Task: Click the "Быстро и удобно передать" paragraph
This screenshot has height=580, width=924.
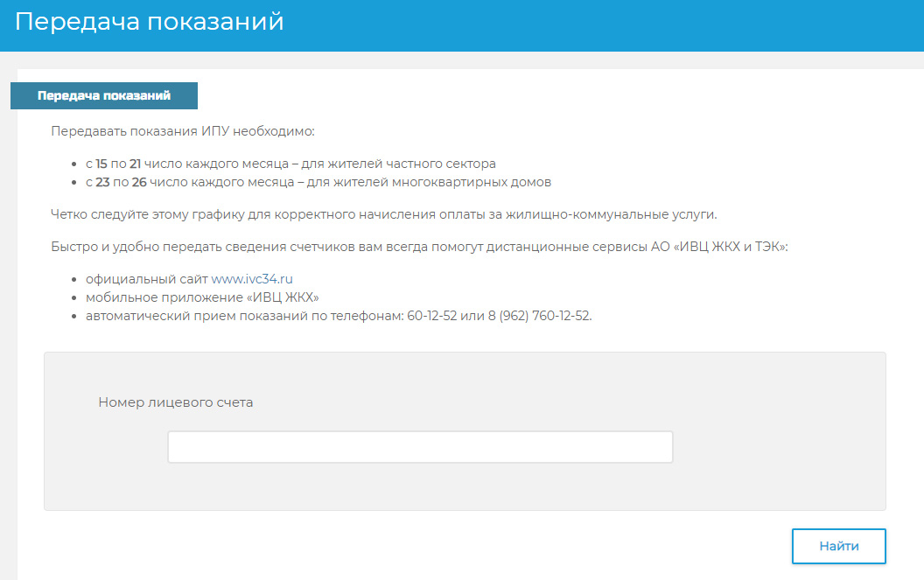Action: coord(419,247)
